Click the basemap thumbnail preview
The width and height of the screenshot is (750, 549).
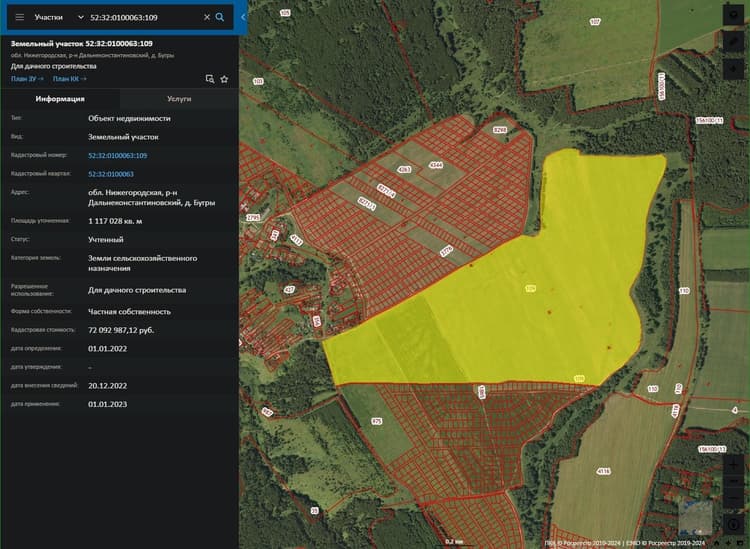point(696,517)
